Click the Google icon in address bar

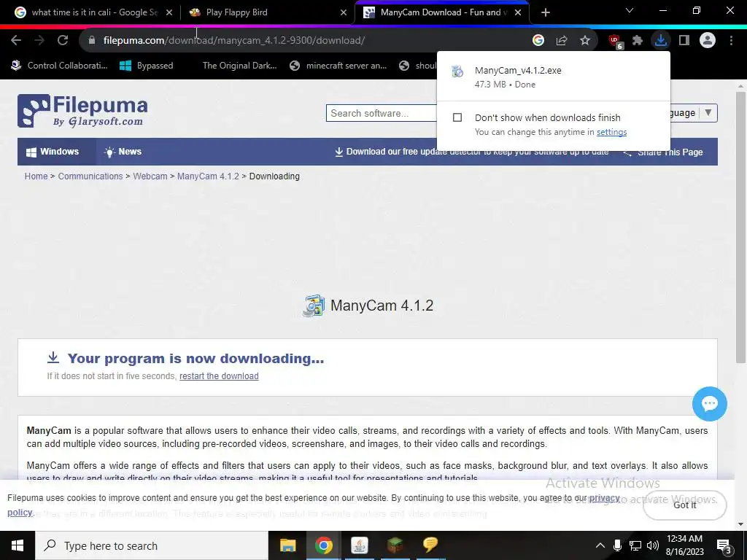[538, 41]
